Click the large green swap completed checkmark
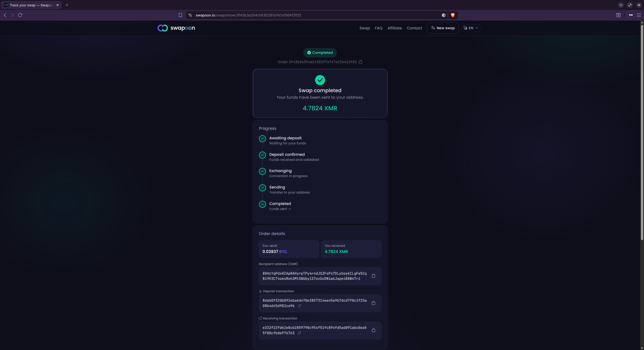This screenshot has height=350, width=644. point(320,80)
